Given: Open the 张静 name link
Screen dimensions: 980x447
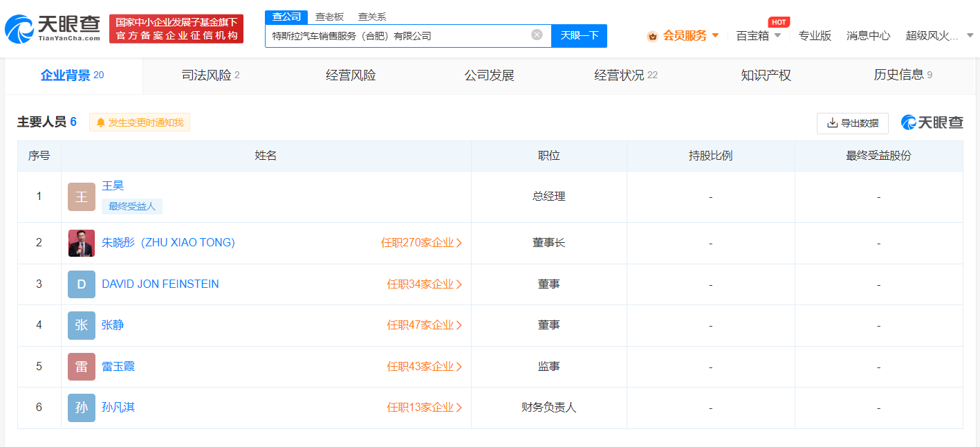Looking at the screenshot, I should [113, 325].
